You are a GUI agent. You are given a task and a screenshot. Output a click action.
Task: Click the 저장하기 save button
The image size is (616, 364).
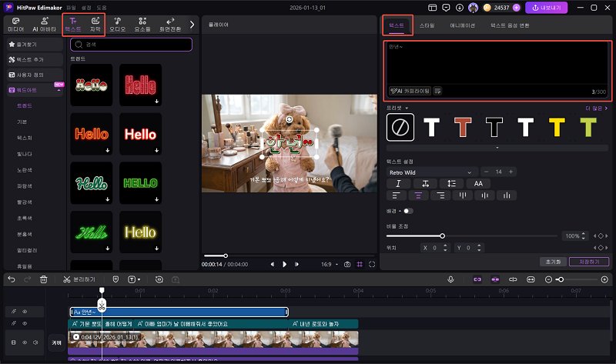click(590, 262)
